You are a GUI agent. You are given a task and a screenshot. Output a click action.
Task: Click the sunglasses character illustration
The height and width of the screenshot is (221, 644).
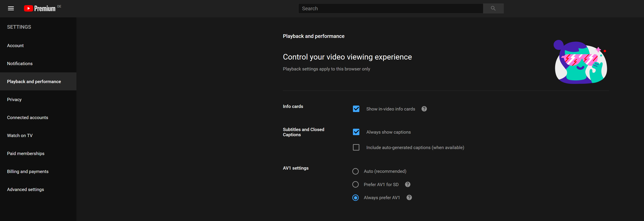(580, 62)
